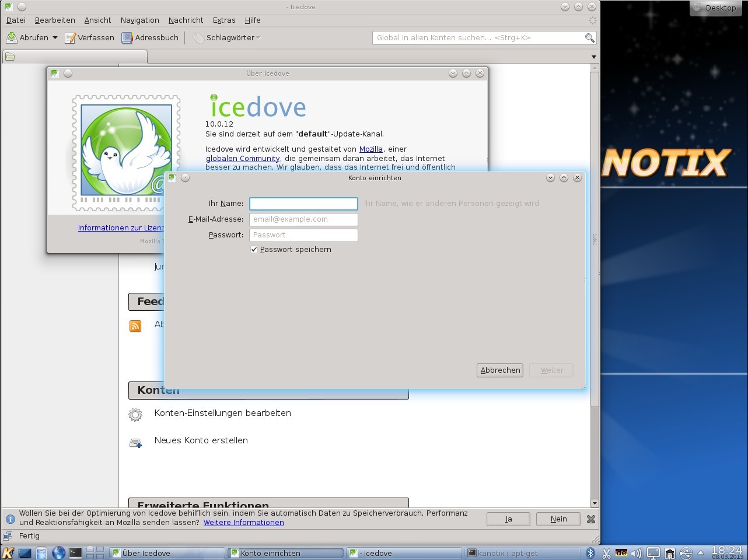
Task: Switch to Über Icedove taskbar entry
Action: pyautogui.click(x=167, y=553)
